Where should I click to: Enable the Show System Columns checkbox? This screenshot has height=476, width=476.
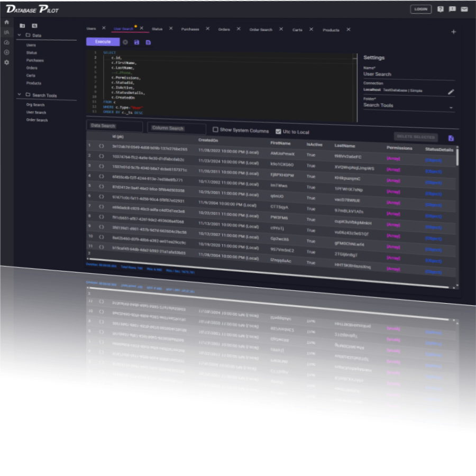[215, 130]
